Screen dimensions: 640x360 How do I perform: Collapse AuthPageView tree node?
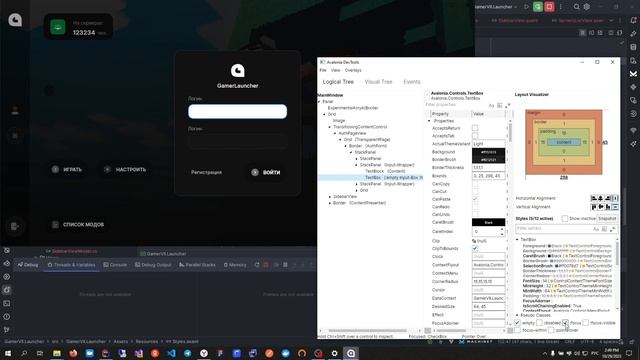[x=335, y=133]
